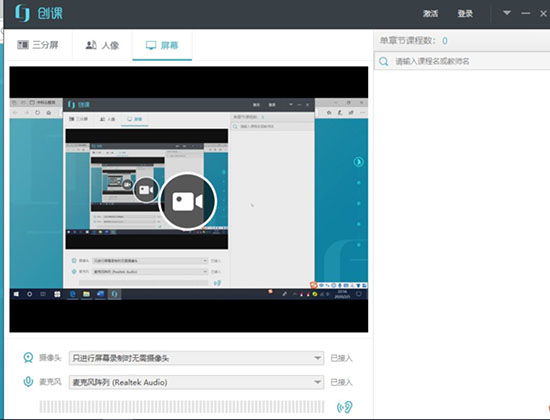This screenshot has height=420, width=550.
Task: Click the right arrow circle in preview
Action: pyautogui.click(x=358, y=162)
